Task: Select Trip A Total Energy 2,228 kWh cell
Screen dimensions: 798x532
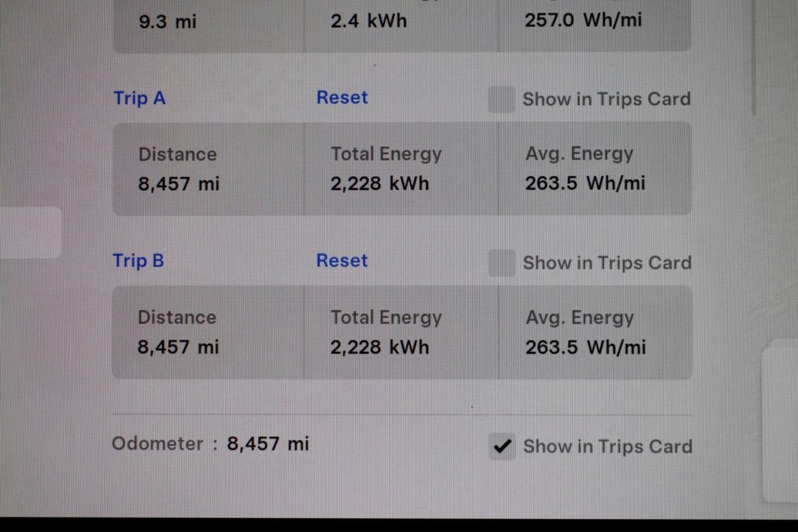Action: click(401, 169)
